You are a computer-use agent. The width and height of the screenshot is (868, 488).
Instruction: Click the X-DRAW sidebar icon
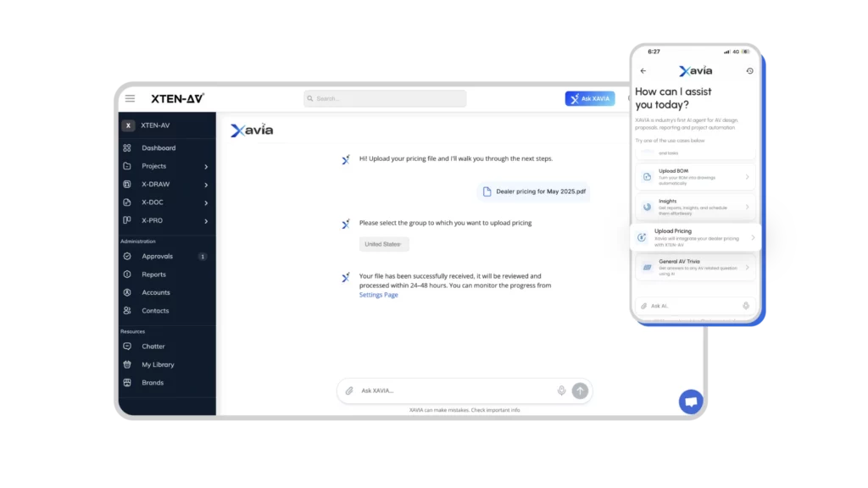[127, 184]
